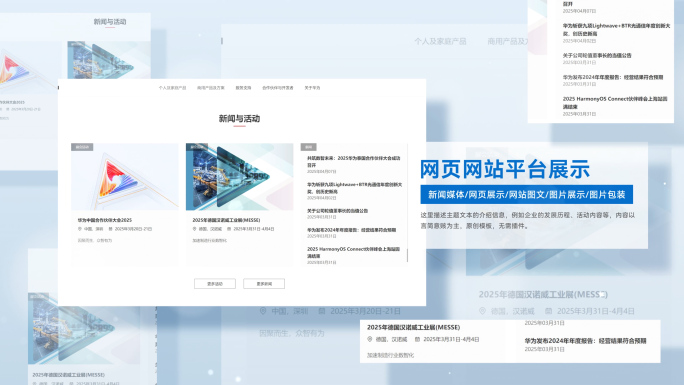Open Lightwave+BTR news item in front page list
Screen dimensions: 684x385
tap(354, 188)
